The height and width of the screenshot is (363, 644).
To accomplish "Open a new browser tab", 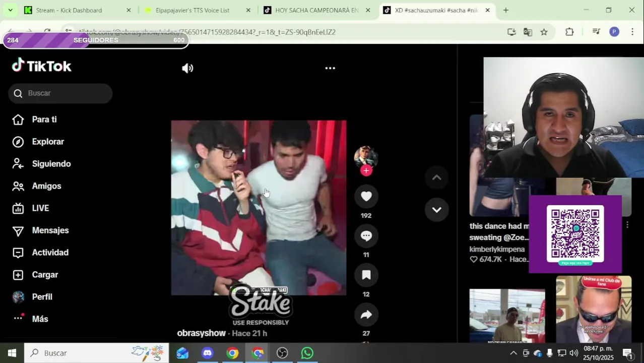I will point(505,10).
